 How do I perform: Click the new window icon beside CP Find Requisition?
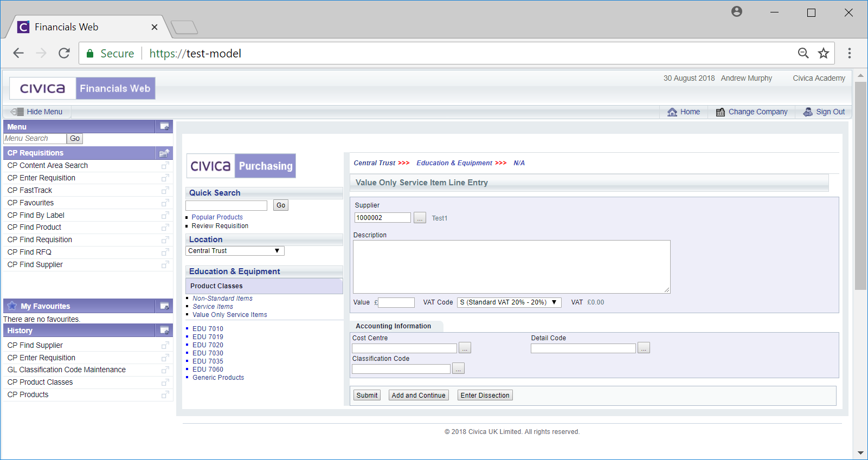pos(165,239)
